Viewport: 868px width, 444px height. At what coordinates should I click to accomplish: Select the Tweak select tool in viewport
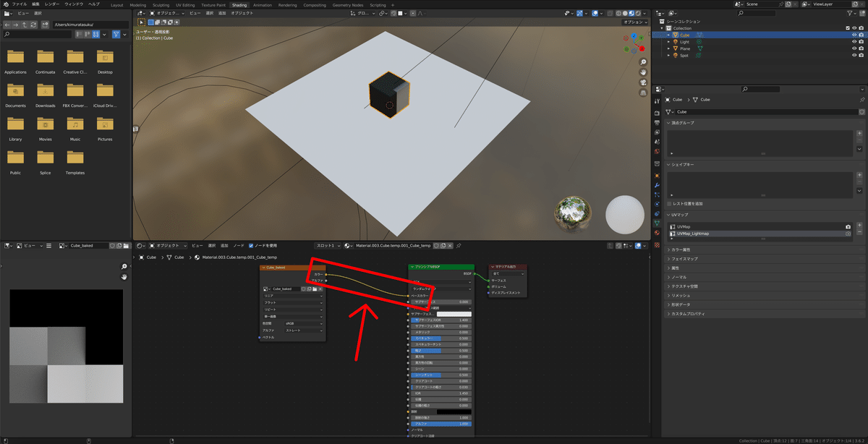(142, 22)
